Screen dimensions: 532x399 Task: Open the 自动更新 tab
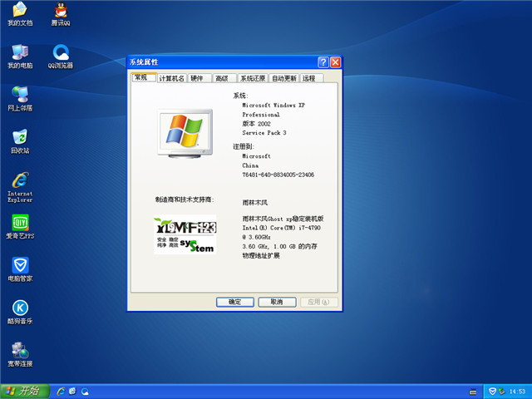click(284, 78)
